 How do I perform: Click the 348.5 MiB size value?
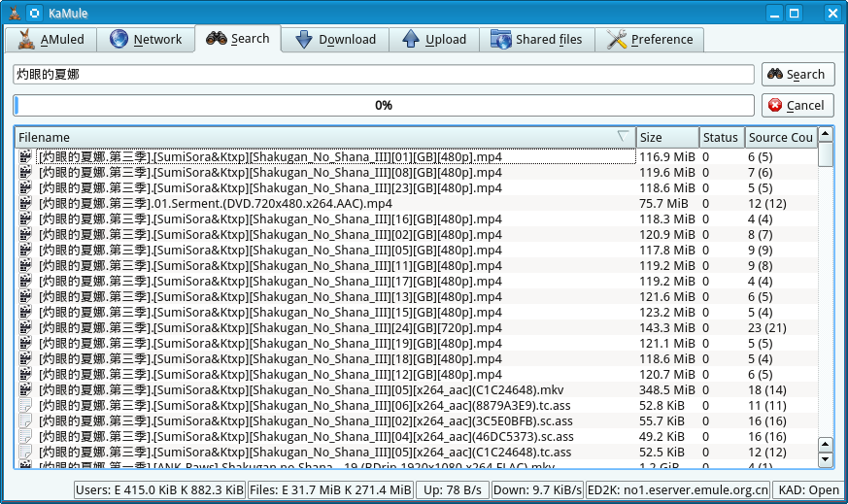[666, 390]
